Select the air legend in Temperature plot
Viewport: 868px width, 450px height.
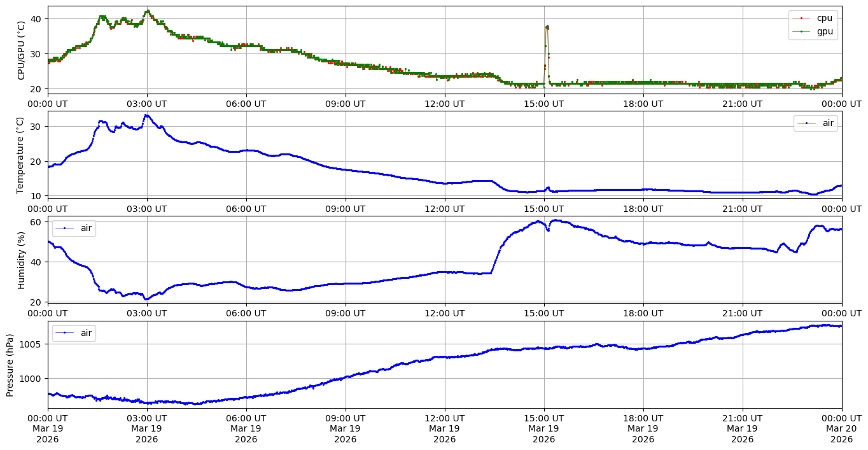pos(828,123)
